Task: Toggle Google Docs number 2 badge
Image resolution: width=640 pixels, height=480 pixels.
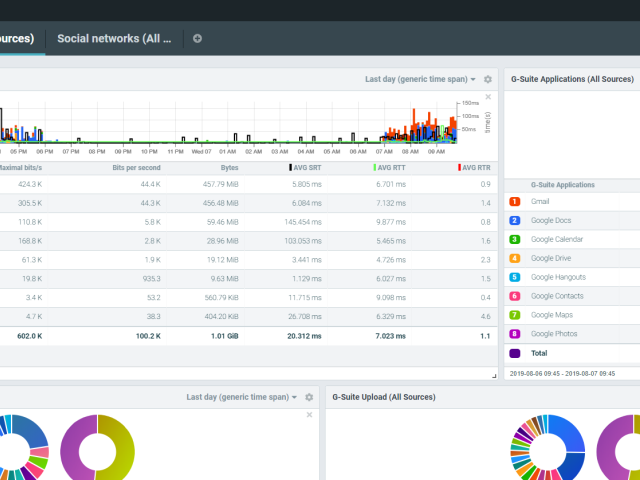Action: [515, 221]
